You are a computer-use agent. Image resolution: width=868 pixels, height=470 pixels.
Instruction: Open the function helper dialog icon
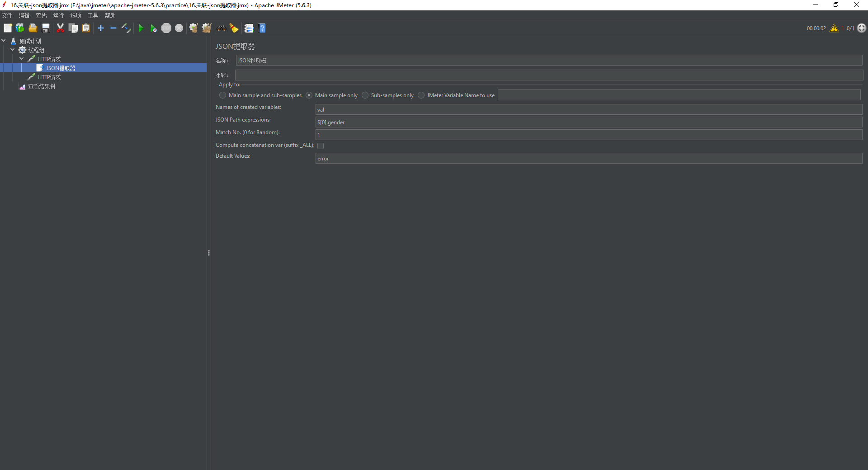(x=249, y=28)
